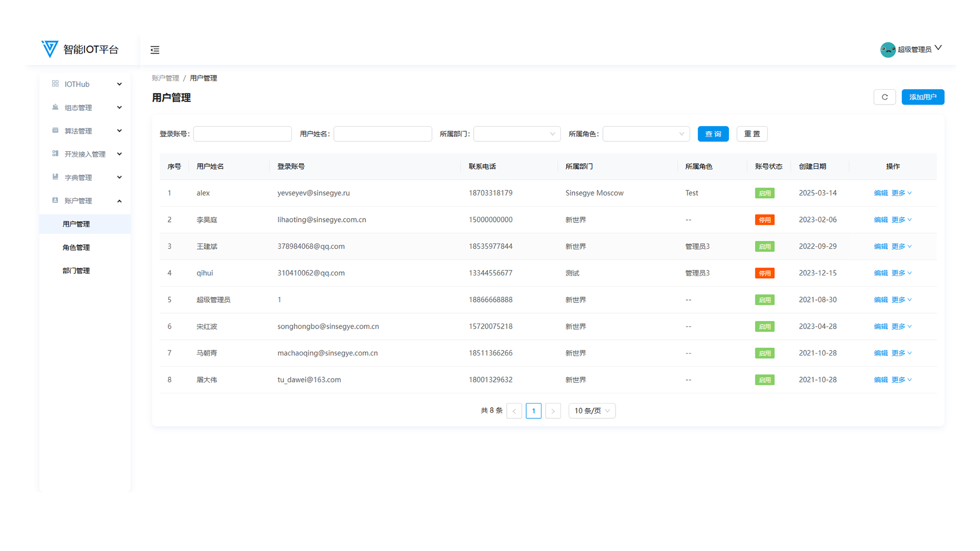
Task: Click the 智能IOT平台 logo
Action: (x=50, y=49)
